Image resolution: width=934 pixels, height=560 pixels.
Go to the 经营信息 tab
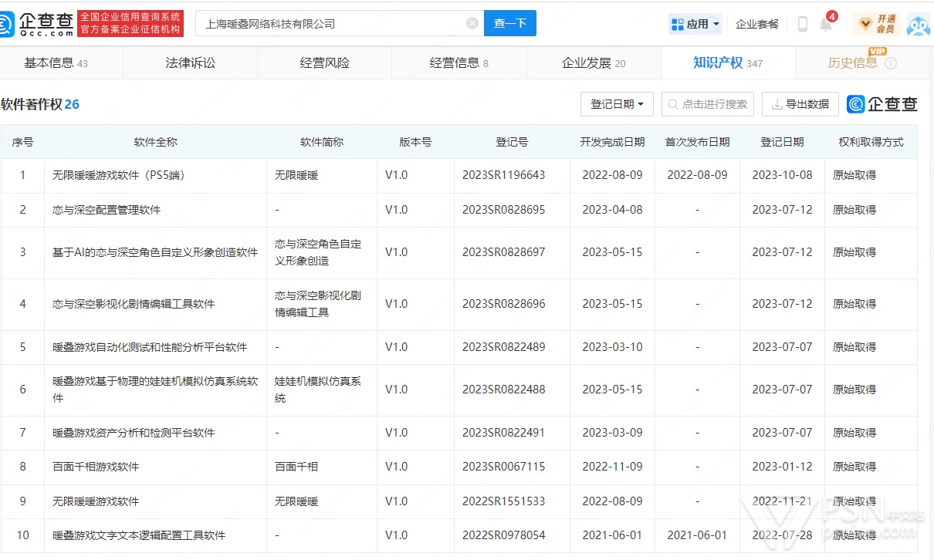pos(459,63)
